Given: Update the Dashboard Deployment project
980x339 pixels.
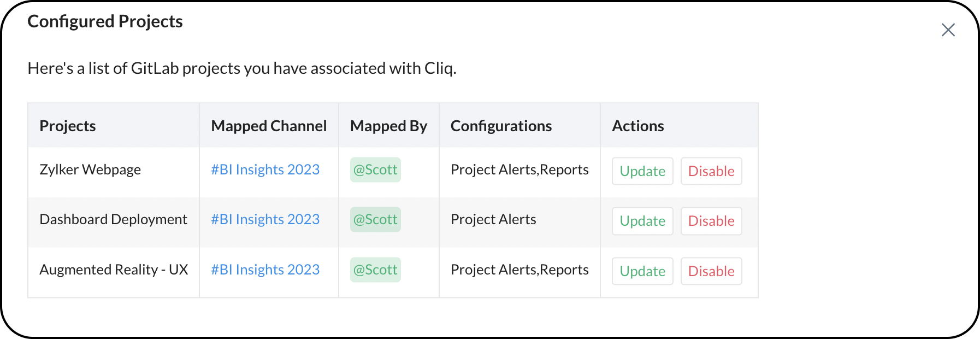Looking at the screenshot, I should coord(642,221).
